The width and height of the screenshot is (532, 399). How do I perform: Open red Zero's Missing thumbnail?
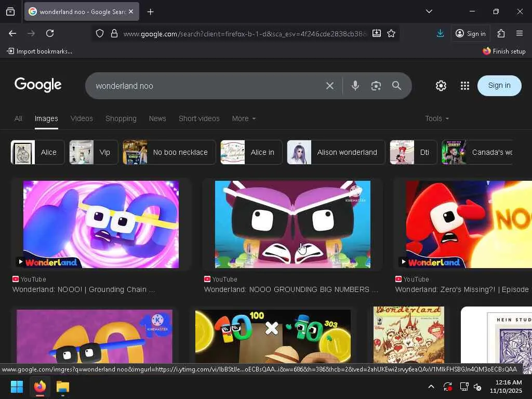click(x=469, y=224)
